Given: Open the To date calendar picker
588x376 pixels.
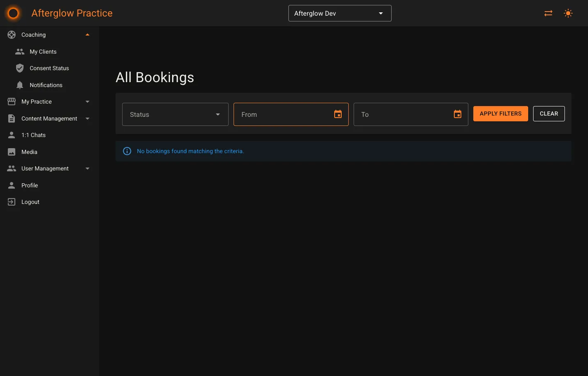Looking at the screenshot, I should [x=457, y=114].
